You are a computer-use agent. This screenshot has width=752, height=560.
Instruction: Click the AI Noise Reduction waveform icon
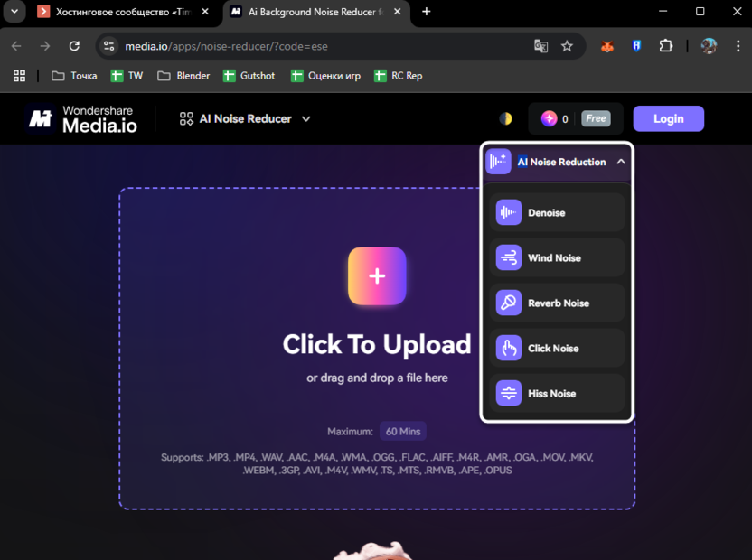click(x=498, y=162)
